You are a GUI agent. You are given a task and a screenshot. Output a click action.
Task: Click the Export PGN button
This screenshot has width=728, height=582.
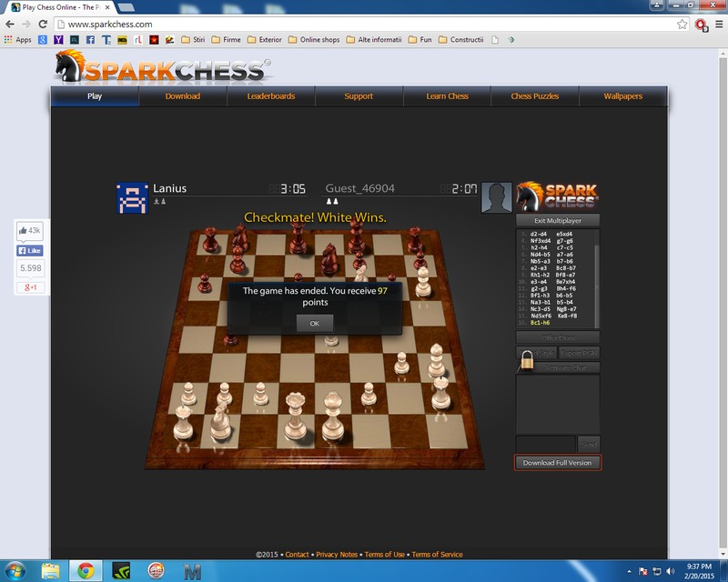(x=579, y=353)
